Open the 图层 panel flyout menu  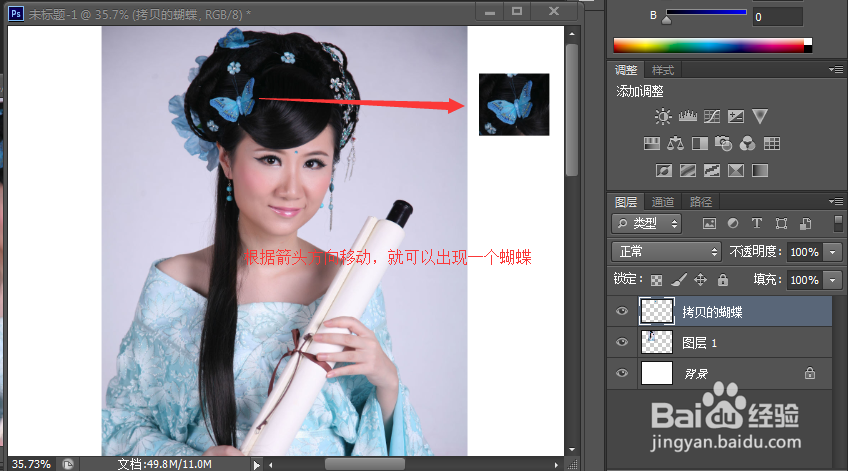(x=836, y=201)
